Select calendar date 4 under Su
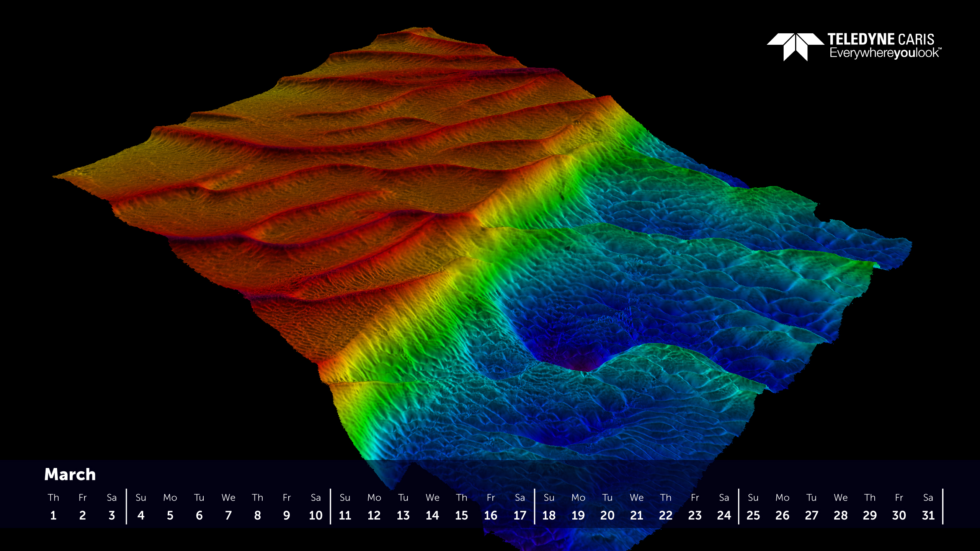 click(141, 515)
